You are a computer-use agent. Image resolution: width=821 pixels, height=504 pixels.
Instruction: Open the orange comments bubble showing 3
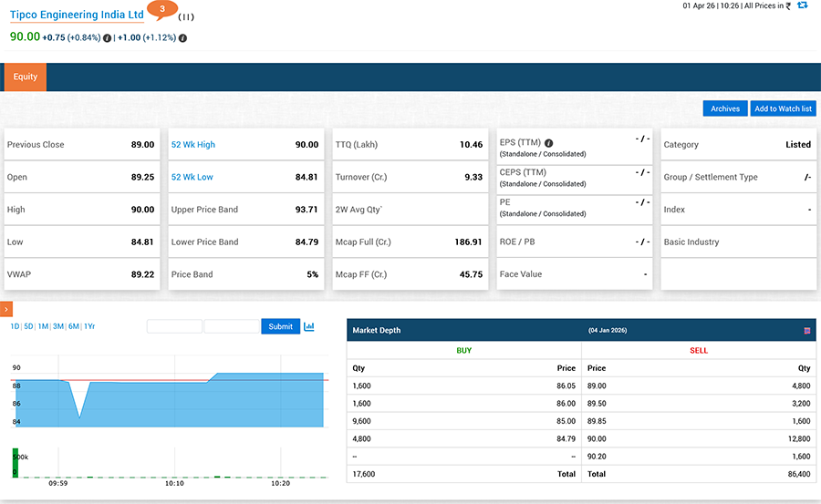point(162,10)
